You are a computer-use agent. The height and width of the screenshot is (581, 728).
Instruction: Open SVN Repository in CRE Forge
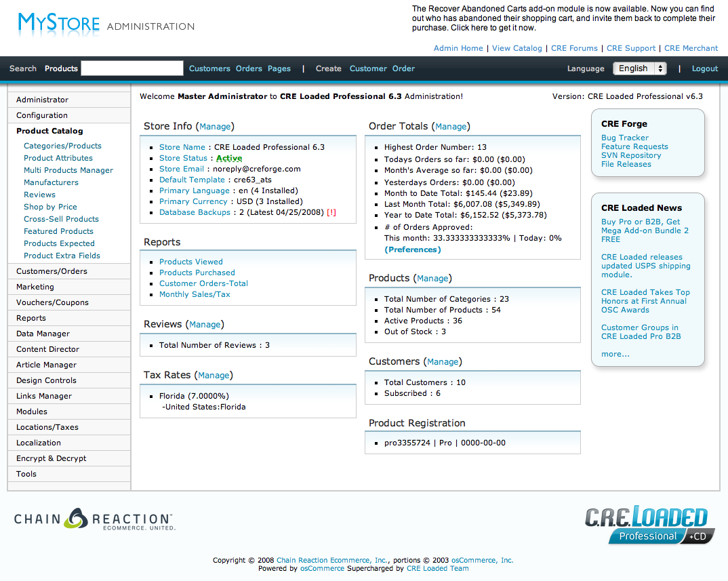click(x=631, y=155)
